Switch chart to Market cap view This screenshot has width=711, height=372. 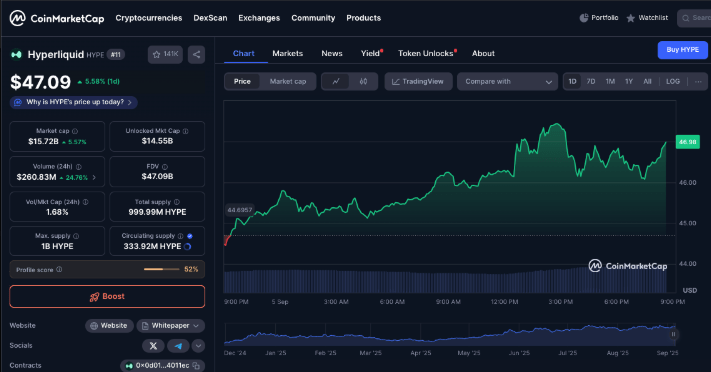click(288, 81)
